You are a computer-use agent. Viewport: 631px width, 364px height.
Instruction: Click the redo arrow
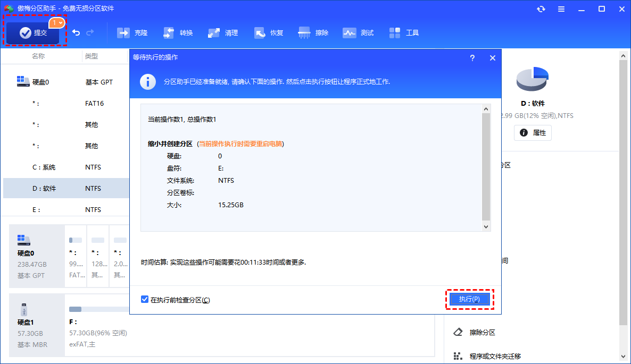point(90,32)
